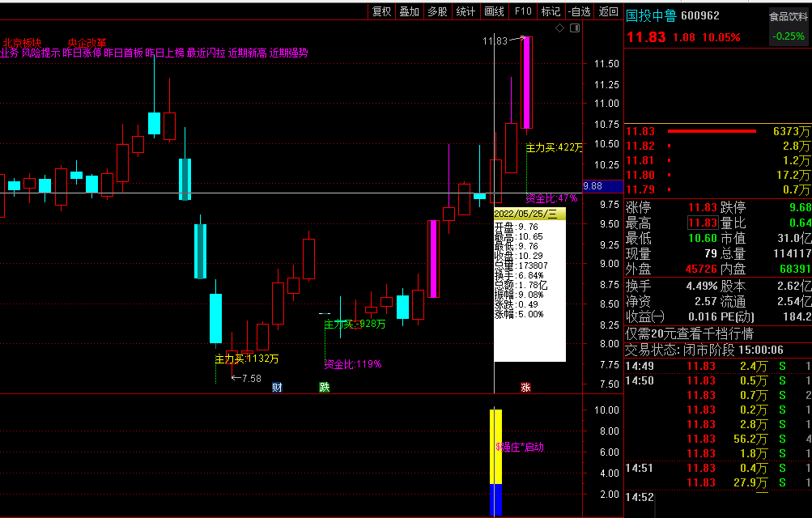Viewport: 812px width, 518px height.
Task: Click the 换手 value 4.49%
Action: tap(702, 286)
